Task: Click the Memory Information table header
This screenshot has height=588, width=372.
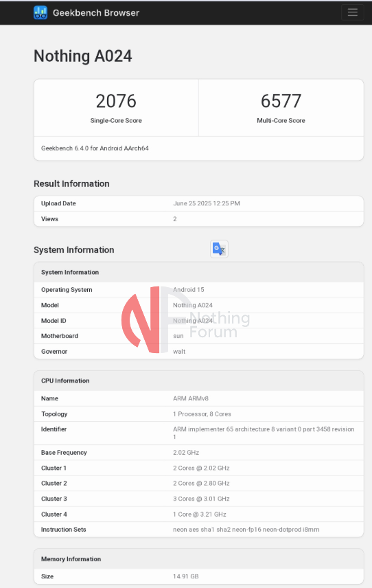Action: click(198, 558)
